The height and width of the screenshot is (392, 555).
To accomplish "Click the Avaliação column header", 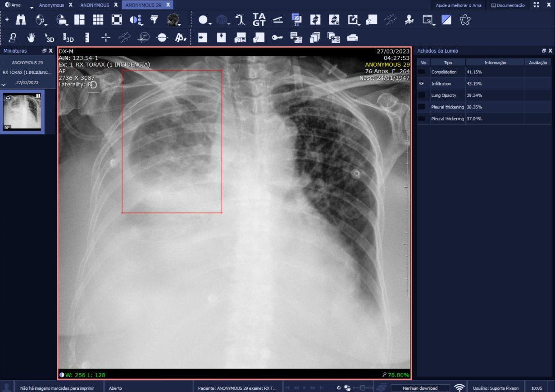I will point(538,63).
